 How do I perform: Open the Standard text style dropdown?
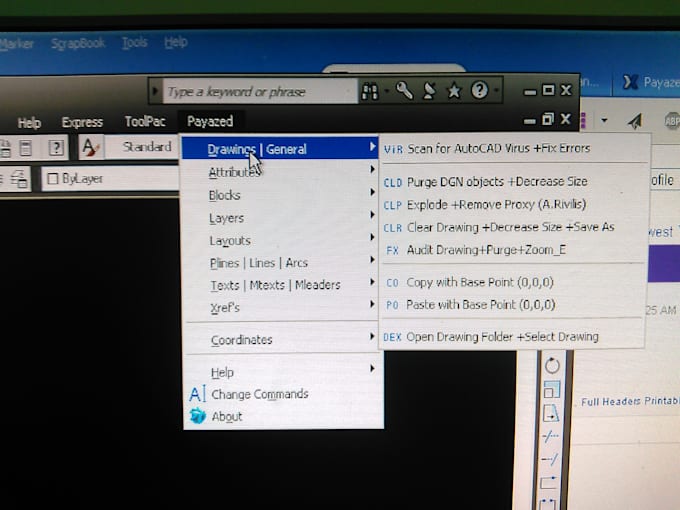click(143, 147)
